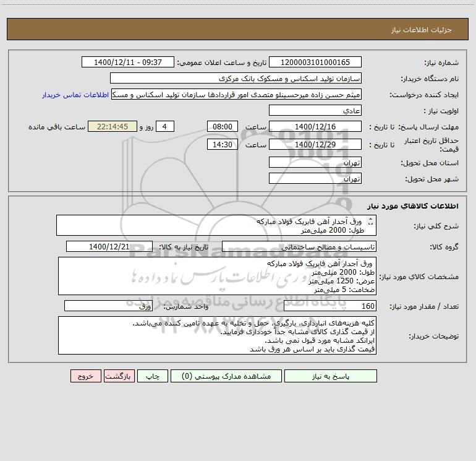Click the 'واحد شمارش:' label

tap(186, 306)
